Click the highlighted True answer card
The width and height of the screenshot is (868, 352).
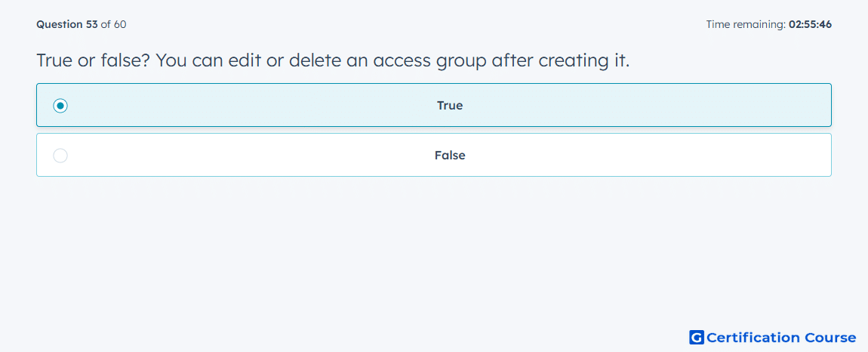tap(434, 105)
